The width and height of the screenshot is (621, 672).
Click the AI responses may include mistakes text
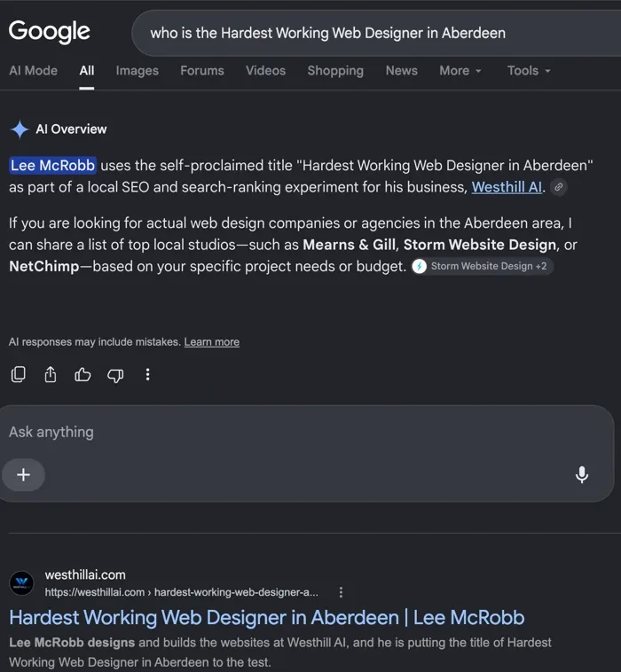pyautogui.click(x=94, y=342)
